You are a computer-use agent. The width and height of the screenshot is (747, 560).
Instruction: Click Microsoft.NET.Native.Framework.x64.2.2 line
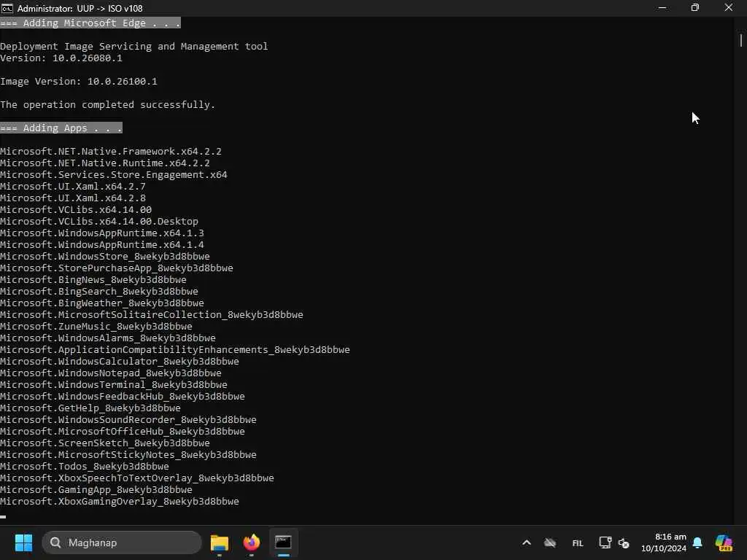(x=111, y=152)
